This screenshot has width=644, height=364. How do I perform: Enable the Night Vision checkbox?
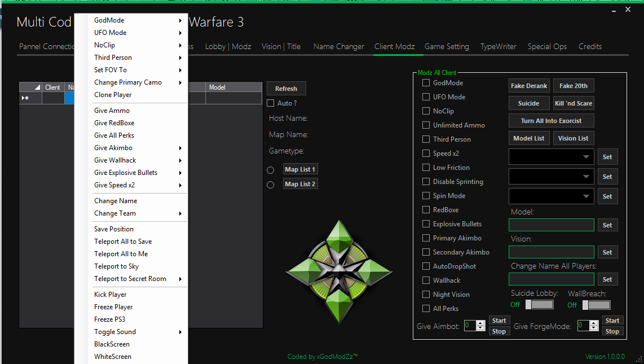426,294
